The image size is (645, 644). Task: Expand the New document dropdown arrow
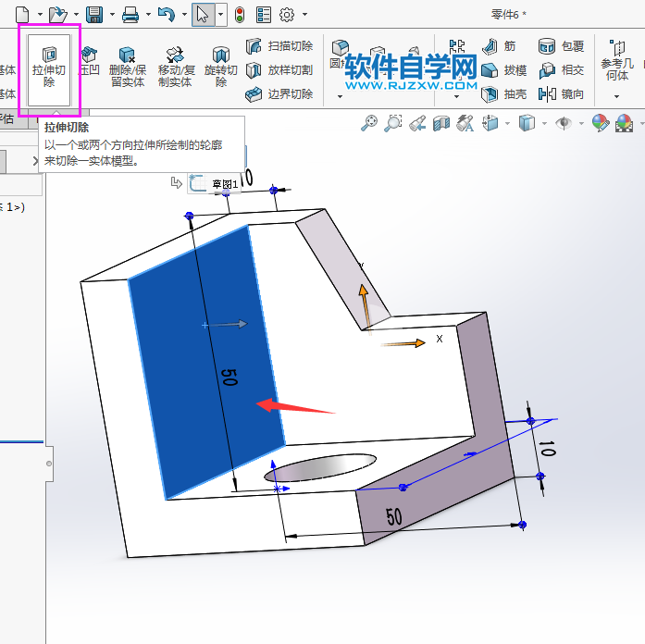(x=41, y=15)
